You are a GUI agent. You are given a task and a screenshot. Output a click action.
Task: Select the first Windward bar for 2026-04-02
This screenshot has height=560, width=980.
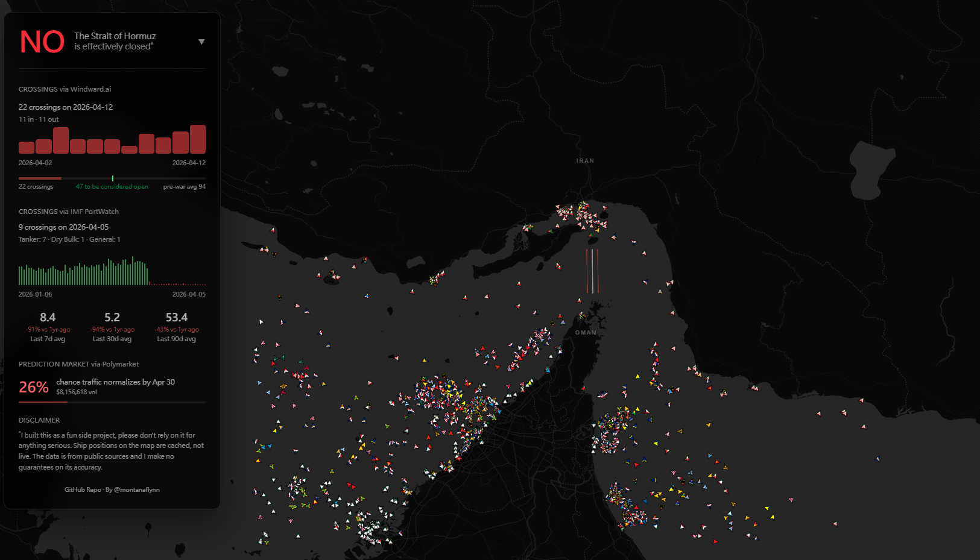pos(27,147)
